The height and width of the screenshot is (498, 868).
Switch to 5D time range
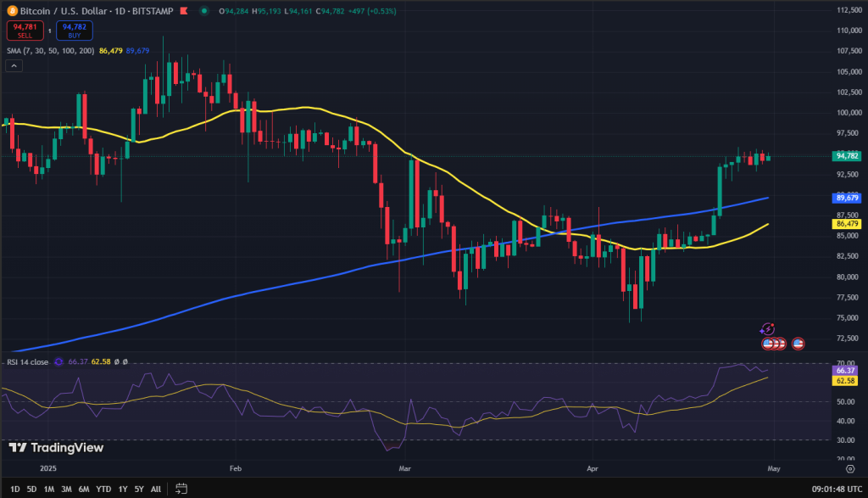[31, 489]
